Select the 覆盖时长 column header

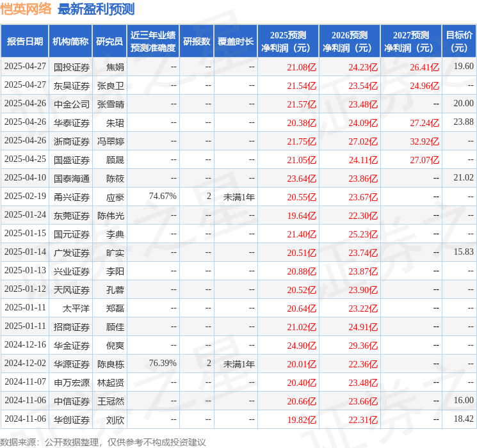(236, 42)
